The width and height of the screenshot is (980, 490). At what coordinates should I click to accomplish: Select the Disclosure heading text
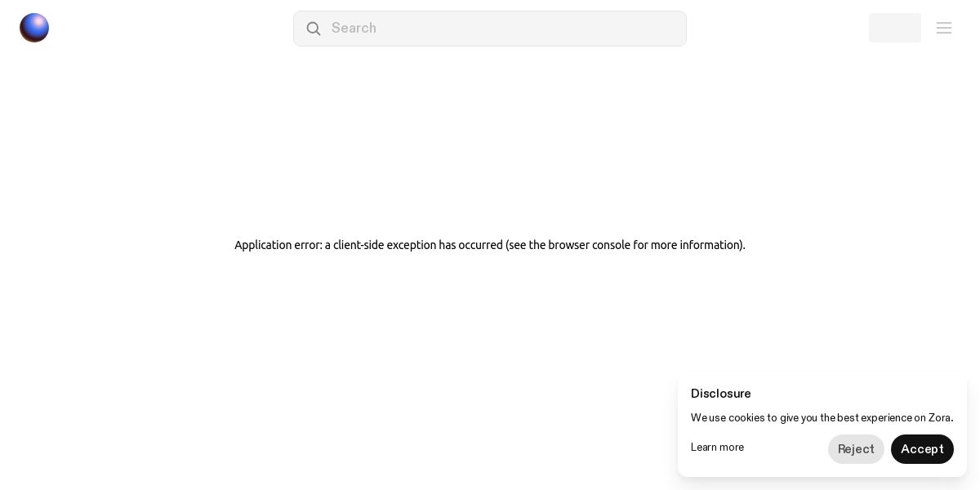click(x=720, y=394)
